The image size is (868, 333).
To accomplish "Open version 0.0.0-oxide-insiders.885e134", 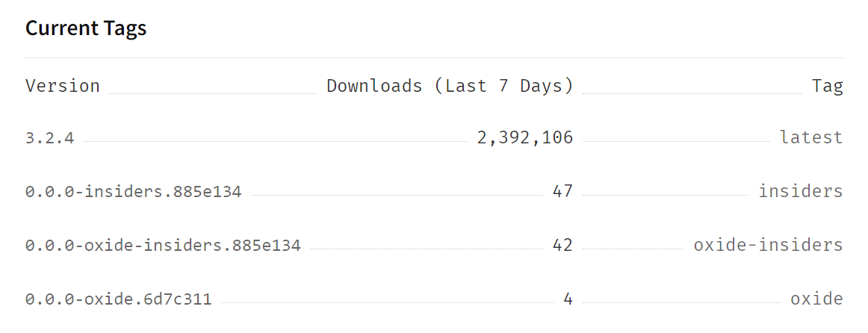I will 163,246.
